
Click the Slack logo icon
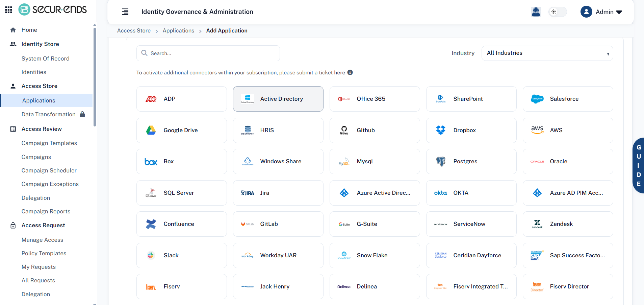point(151,255)
